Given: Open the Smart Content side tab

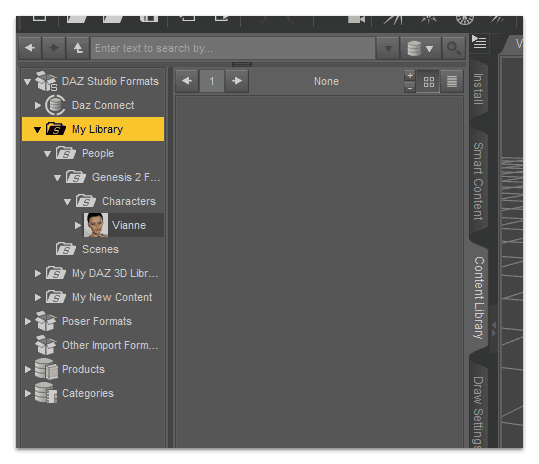Looking at the screenshot, I should tap(478, 181).
